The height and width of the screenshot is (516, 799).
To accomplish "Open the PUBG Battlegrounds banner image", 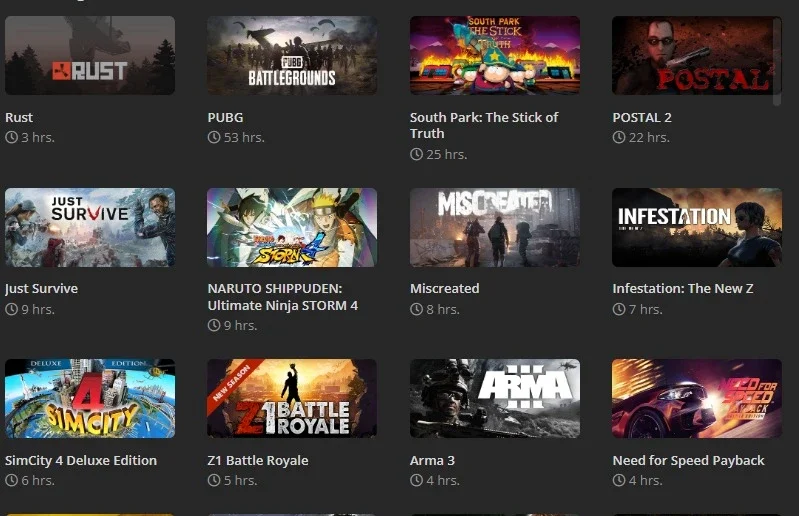I will (x=292, y=55).
